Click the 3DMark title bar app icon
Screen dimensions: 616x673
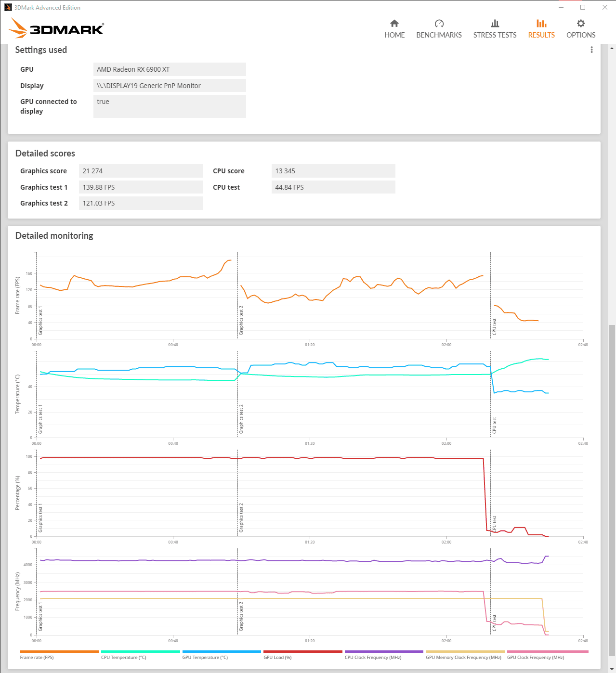(8, 7)
